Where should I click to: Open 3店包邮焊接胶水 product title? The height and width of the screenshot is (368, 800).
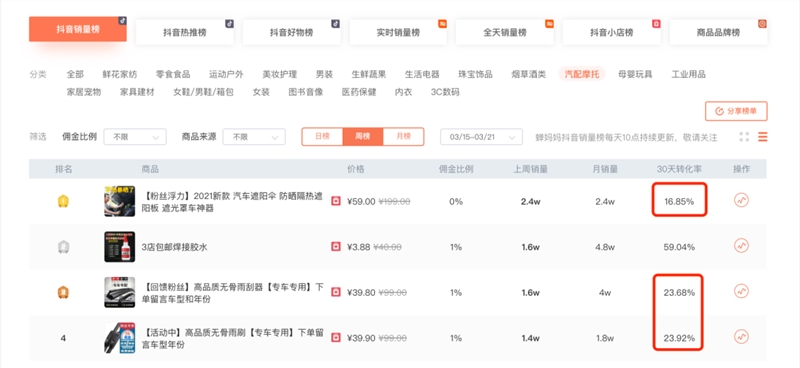pos(175,247)
